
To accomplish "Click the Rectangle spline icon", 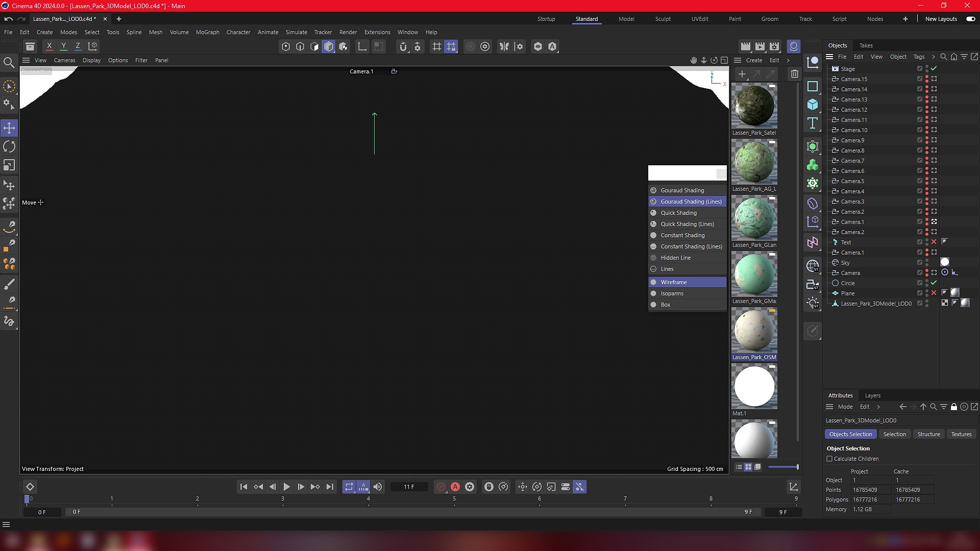I will click(813, 86).
